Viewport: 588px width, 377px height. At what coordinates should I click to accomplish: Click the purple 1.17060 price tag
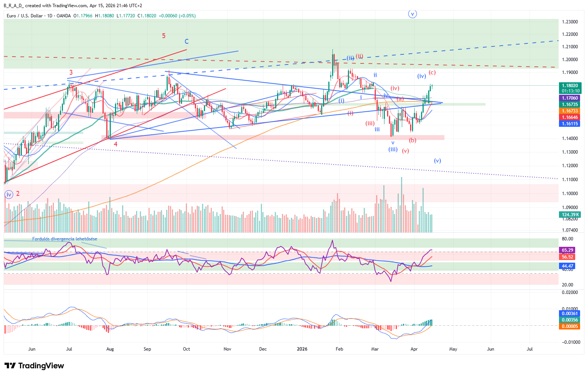pyautogui.click(x=570, y=98)
